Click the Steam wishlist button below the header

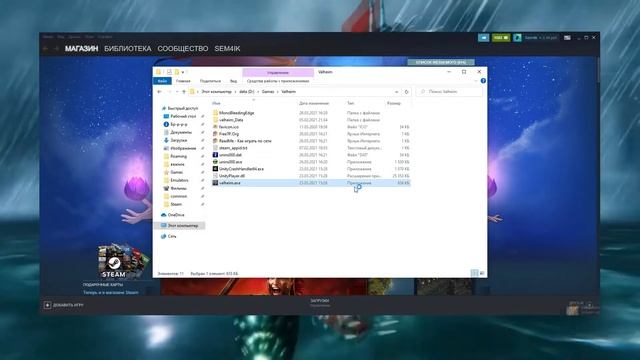[x=441, y=62]
